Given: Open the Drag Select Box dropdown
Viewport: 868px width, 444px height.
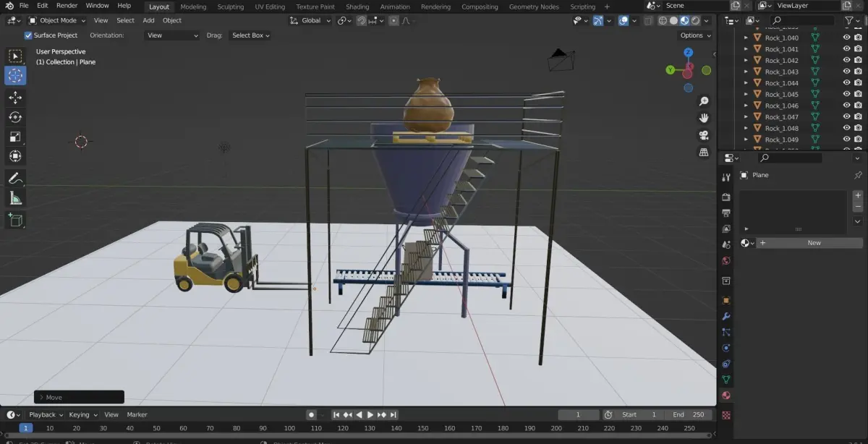Looking at the screenshot, I should 250,35.
